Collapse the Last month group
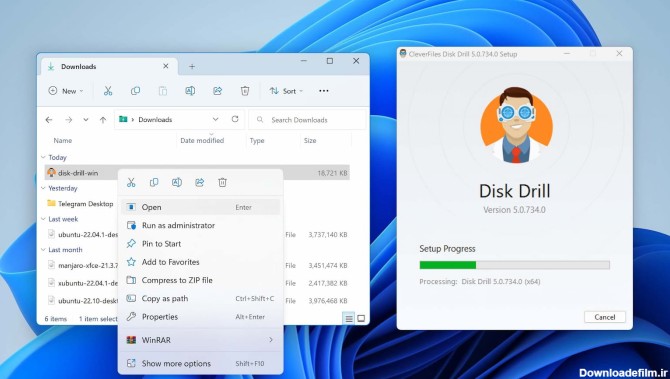Screen dimensions: 670x379 [x=43, y=250]
